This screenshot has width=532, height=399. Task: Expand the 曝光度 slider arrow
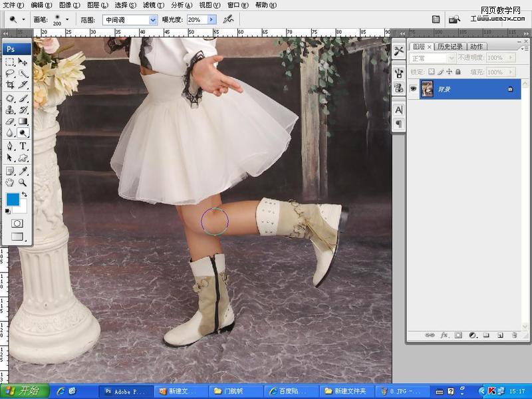pyautogui.click(x=211, y=19)
